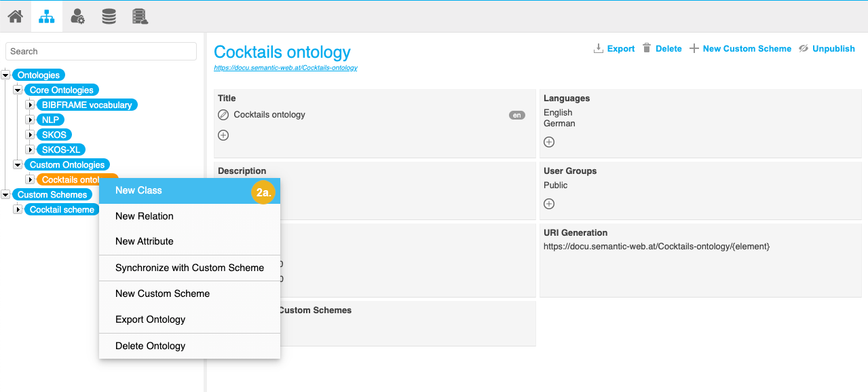Add a new title with plus icon
The width and height of the screenshot is (868, 392).
(223, 135)
